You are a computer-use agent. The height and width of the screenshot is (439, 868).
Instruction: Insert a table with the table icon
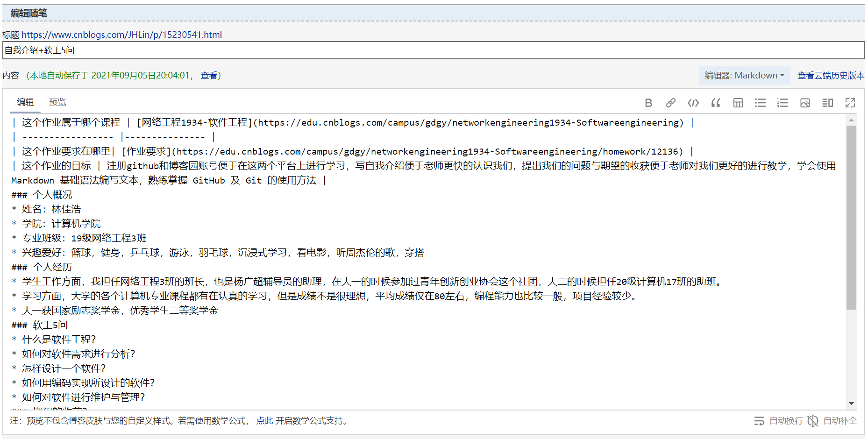(738, 103)
